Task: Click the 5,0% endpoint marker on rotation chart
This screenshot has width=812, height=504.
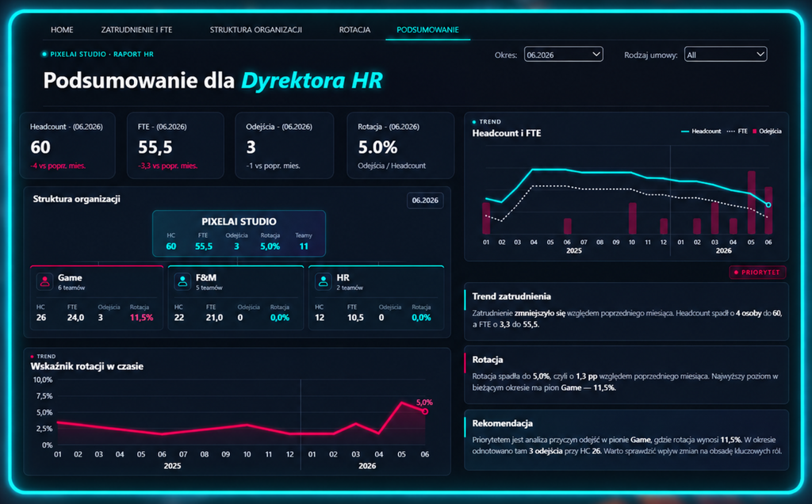Action: 425,411
